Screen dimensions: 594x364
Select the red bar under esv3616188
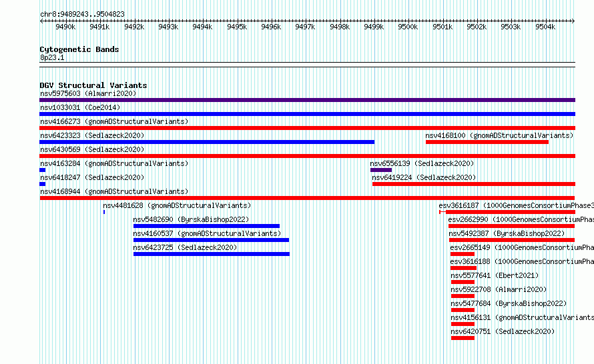point(463,268)
